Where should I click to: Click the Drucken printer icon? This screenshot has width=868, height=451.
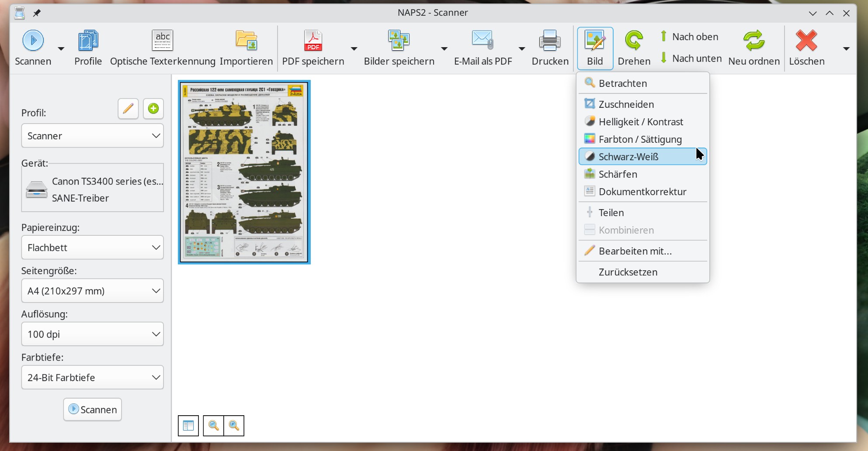(x=550, y=41)
